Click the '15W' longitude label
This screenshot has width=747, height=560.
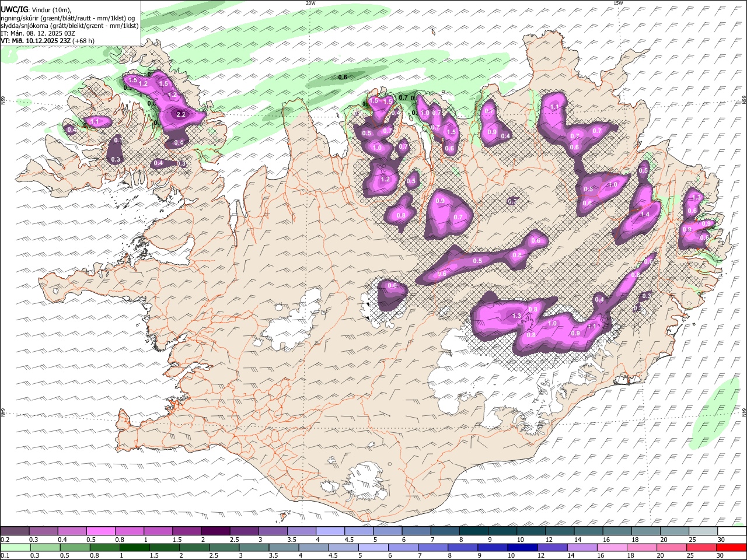click(x=618, y=3)
